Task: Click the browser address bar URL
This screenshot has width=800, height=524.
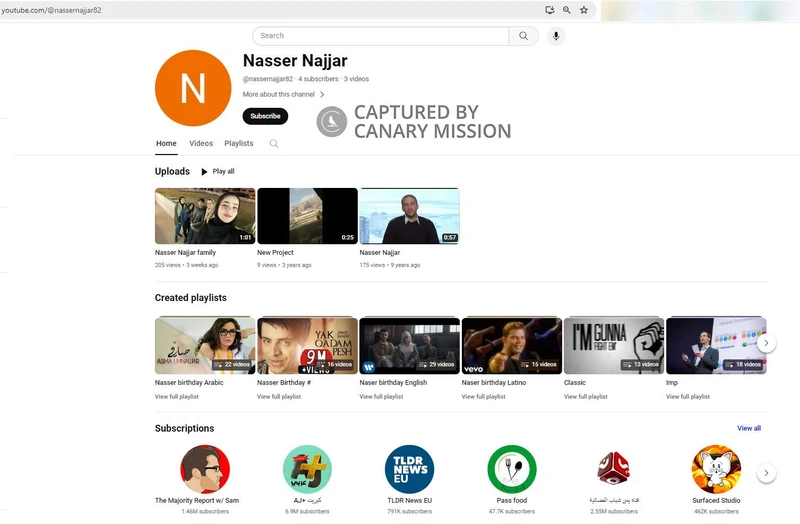Action: point(51,10)
